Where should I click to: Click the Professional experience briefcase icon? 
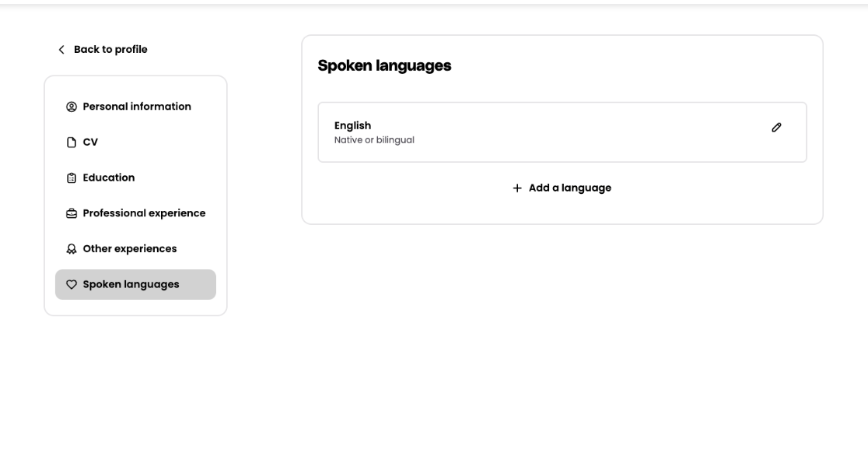(72, 213)
